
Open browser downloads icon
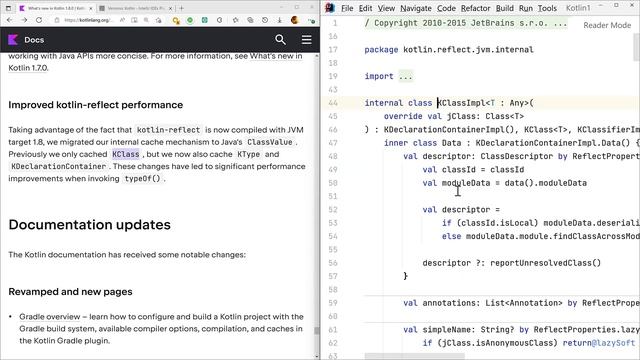(x=280, y=20)
